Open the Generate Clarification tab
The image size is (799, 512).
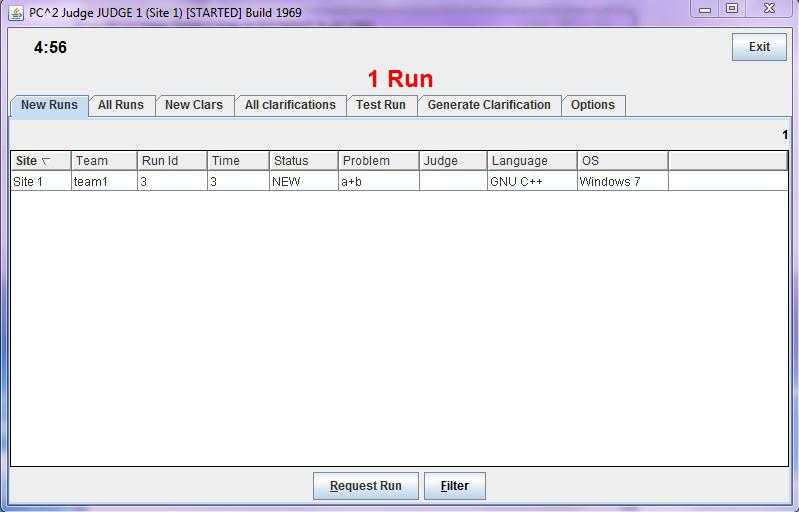point(489,105)
